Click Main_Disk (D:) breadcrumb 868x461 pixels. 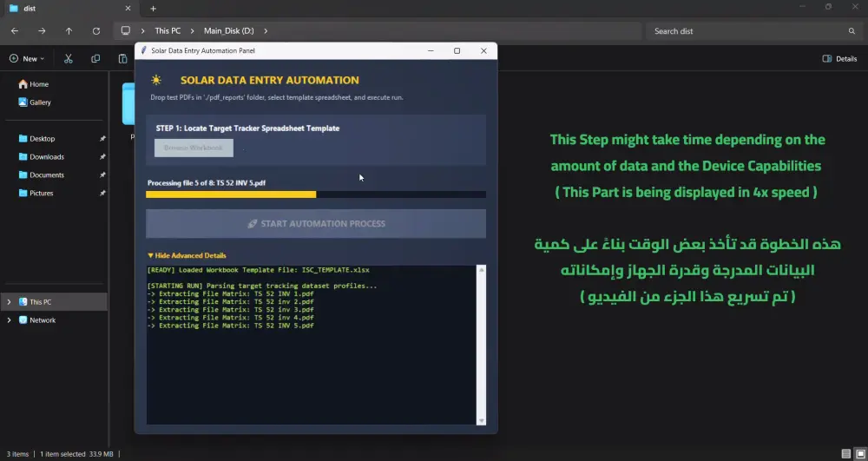click(228, 31)
